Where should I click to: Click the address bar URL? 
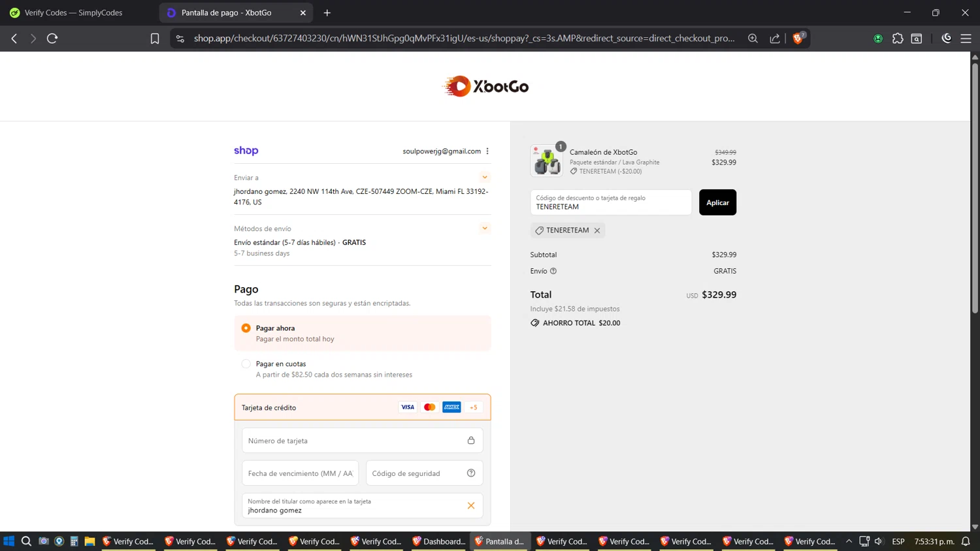tap(464, 39)
